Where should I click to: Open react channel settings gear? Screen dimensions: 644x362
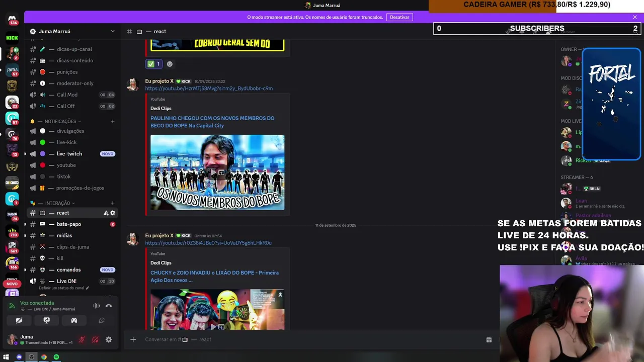pos(113,213)
